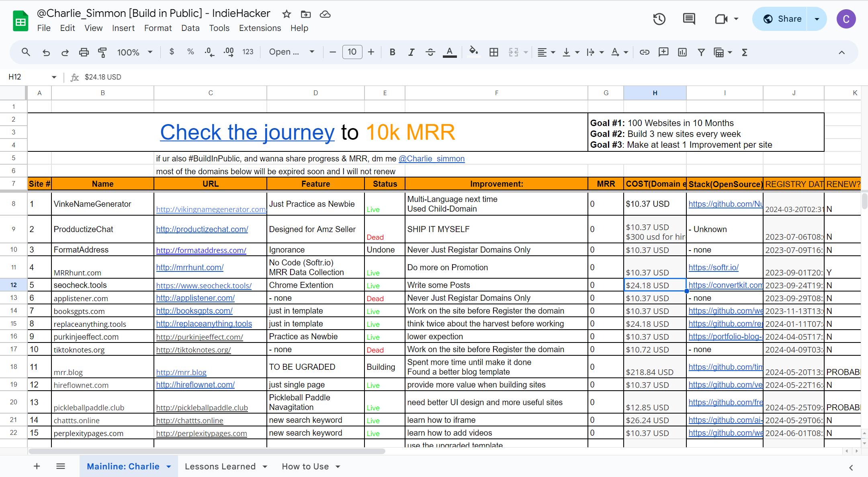The image size is (868, 477).
Task: Open Check the journey link
Action: (247, 132)
